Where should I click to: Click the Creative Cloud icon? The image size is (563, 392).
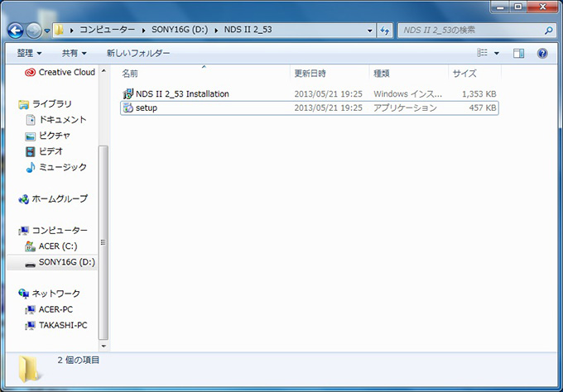point(30,73)
